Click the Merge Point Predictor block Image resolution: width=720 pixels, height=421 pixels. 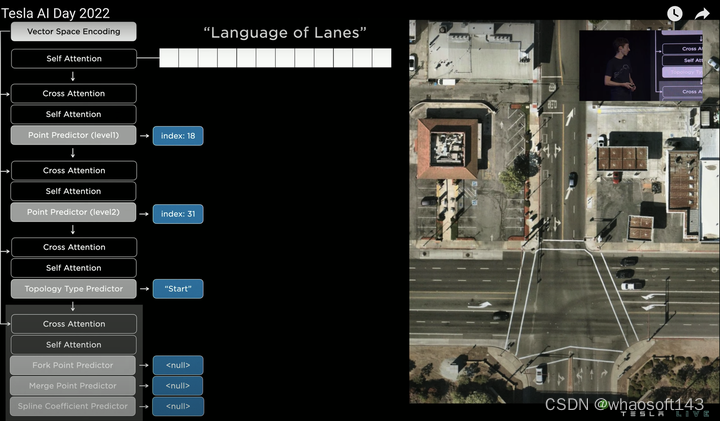(x=73, y=386)
